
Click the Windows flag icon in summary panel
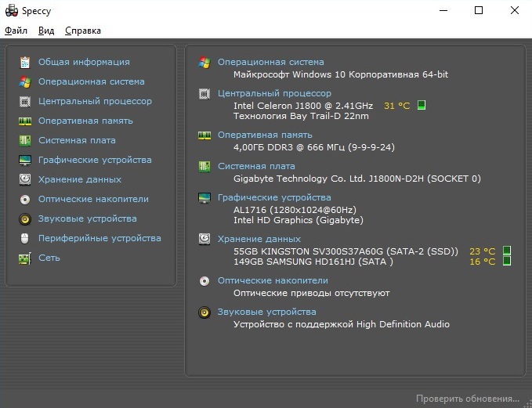click(204, 63)
